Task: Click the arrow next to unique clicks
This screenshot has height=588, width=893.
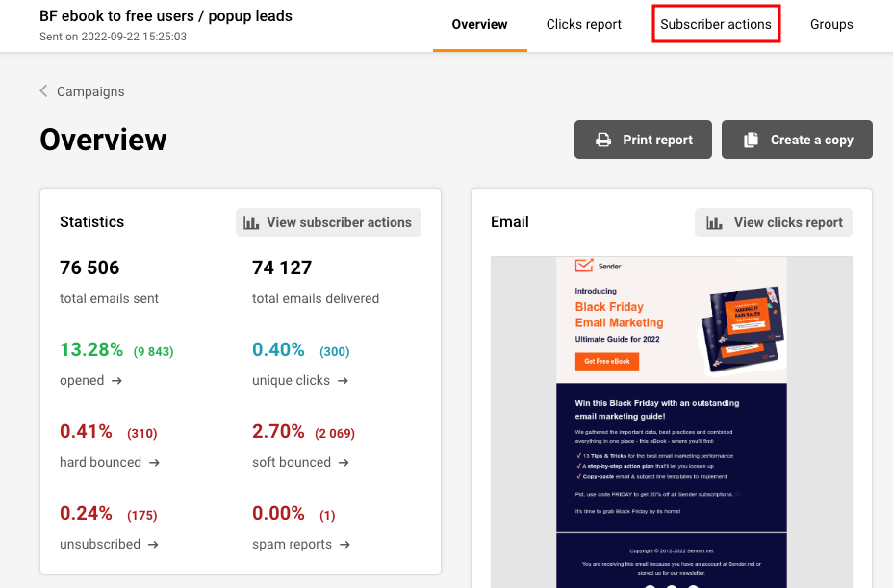Action: point(343,381)
